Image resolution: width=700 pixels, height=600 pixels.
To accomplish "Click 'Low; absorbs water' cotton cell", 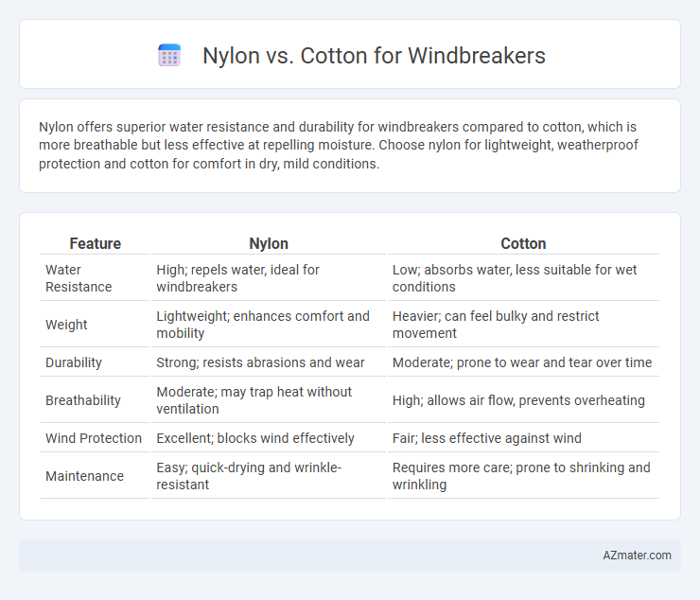I will (523, 278).
